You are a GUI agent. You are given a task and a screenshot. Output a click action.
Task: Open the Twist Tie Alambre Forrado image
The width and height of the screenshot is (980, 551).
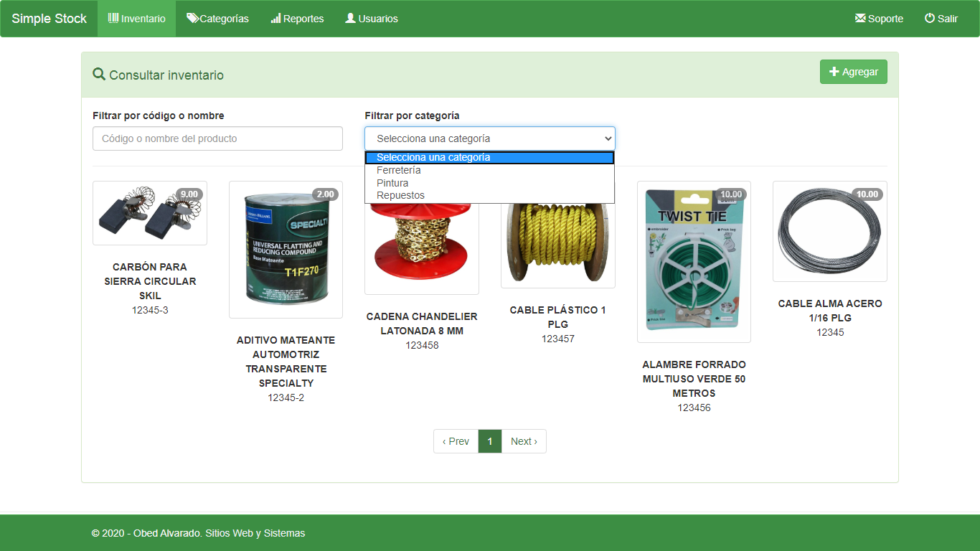[x=694, y=262]
